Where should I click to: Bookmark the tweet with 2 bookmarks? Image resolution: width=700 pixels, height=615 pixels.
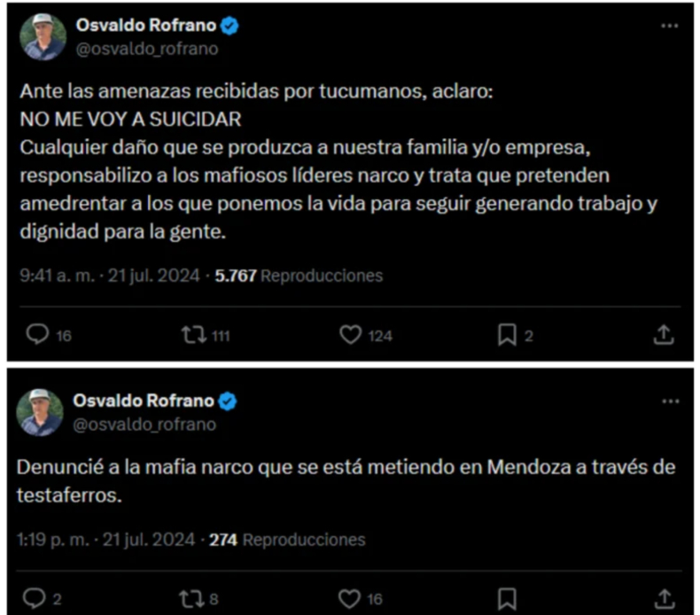click(x=506, y=335)
